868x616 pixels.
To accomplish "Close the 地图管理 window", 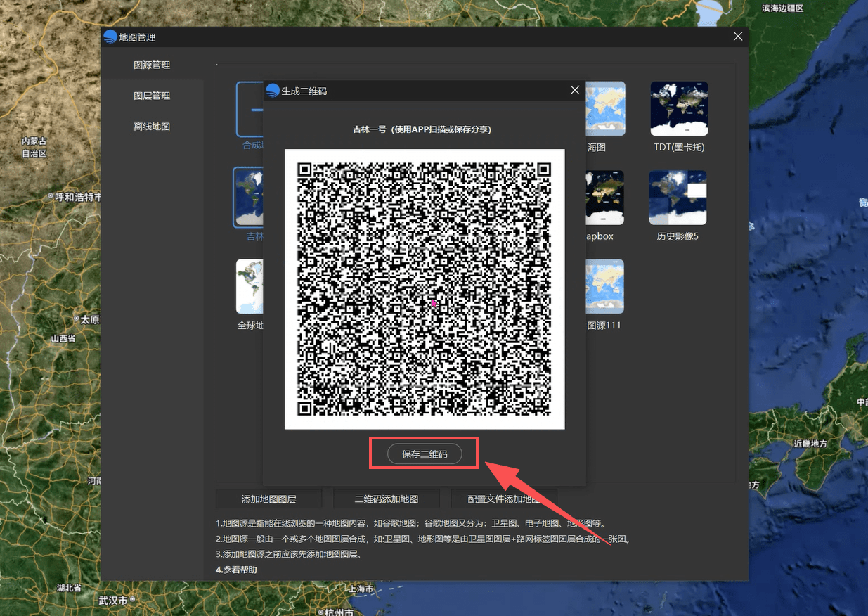I will pyautogui.click(x=737, y=37).
